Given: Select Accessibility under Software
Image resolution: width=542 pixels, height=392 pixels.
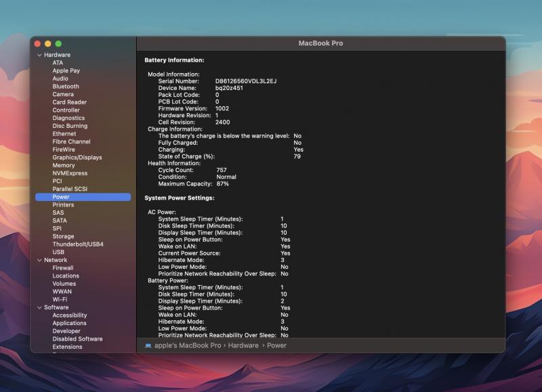Looking at the screenshot, I should 70,315.
